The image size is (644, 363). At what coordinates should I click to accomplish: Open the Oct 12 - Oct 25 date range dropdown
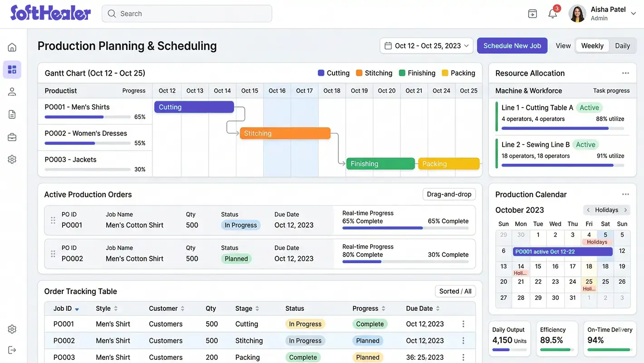point(426,45)
